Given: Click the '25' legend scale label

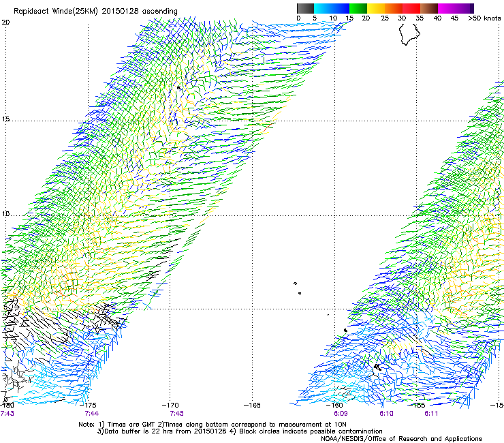Looking at the screenshot, I should click(x=385, y=18).
